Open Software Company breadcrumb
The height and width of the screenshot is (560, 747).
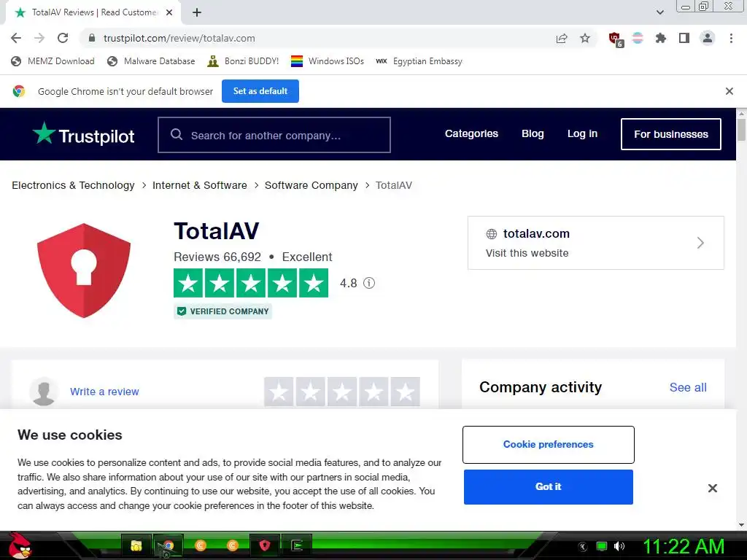(311, 185)
